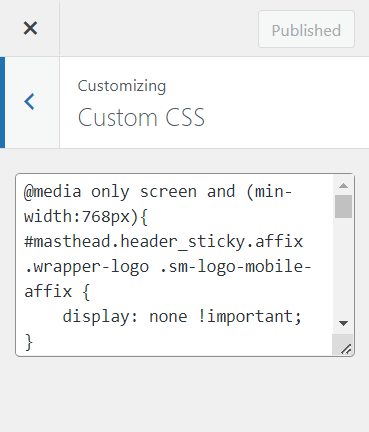The image size is (369, 432).
Task: Close the Customizer with the X icon
Action: tap(30, 28)
